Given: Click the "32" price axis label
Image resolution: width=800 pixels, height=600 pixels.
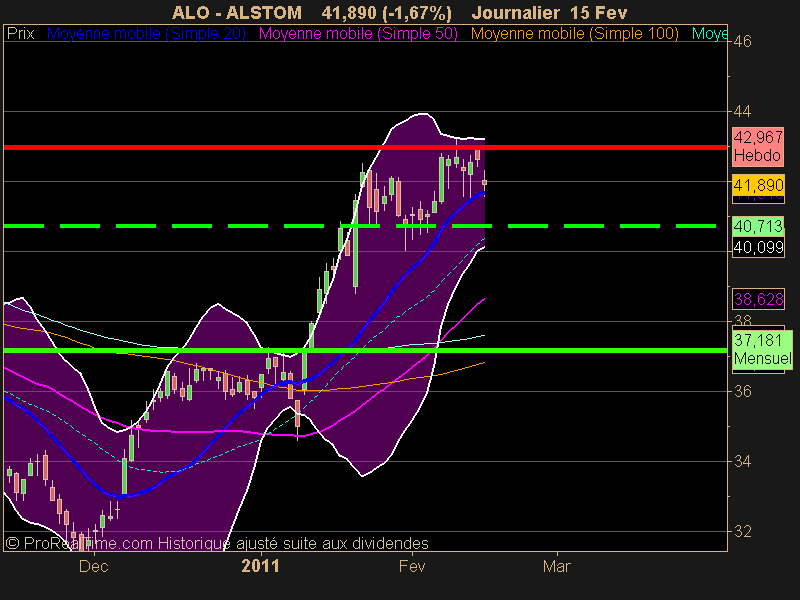Looking at the screenshot, I should 742,532.
